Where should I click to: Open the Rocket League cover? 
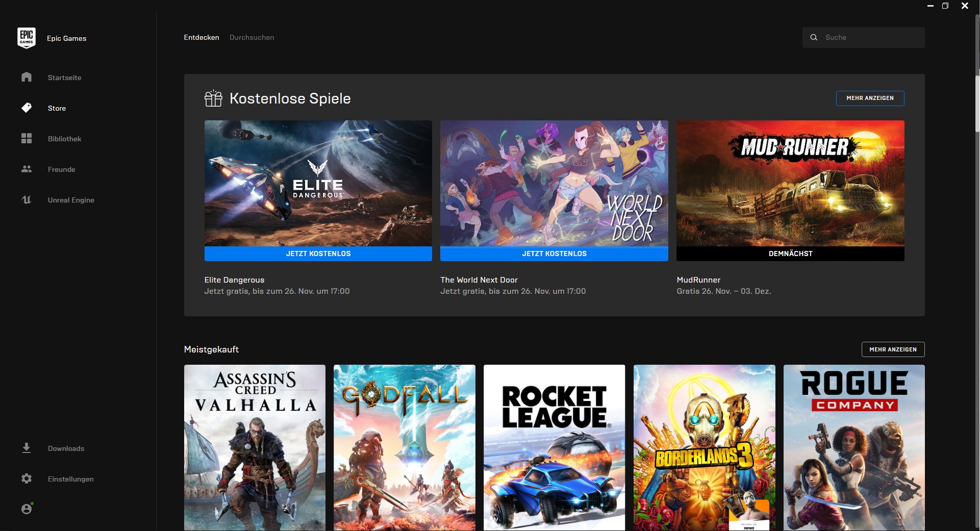click(554, 447)
